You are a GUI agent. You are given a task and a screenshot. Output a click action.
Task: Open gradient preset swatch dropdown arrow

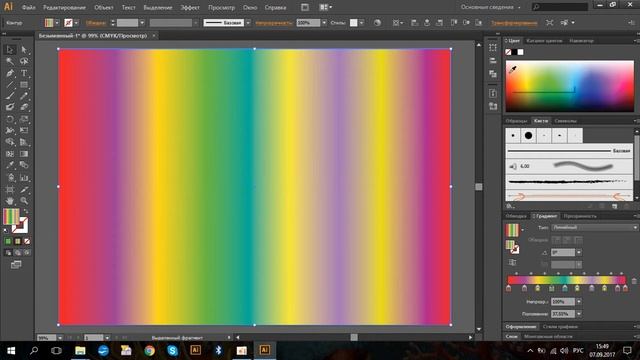tap(522, 230)
